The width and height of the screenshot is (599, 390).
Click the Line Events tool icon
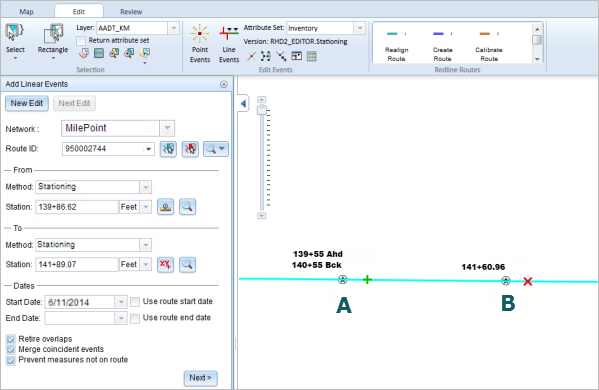[x=228, y=34]
